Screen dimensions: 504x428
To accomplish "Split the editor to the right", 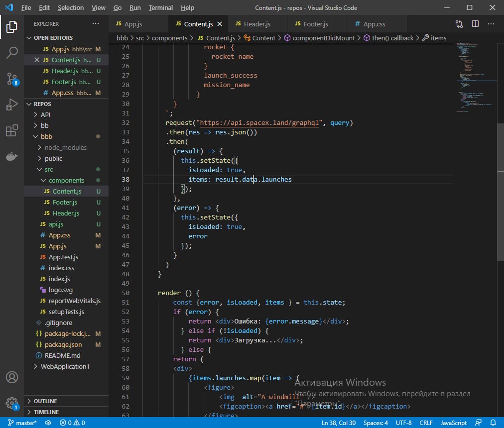I will 475,24.
